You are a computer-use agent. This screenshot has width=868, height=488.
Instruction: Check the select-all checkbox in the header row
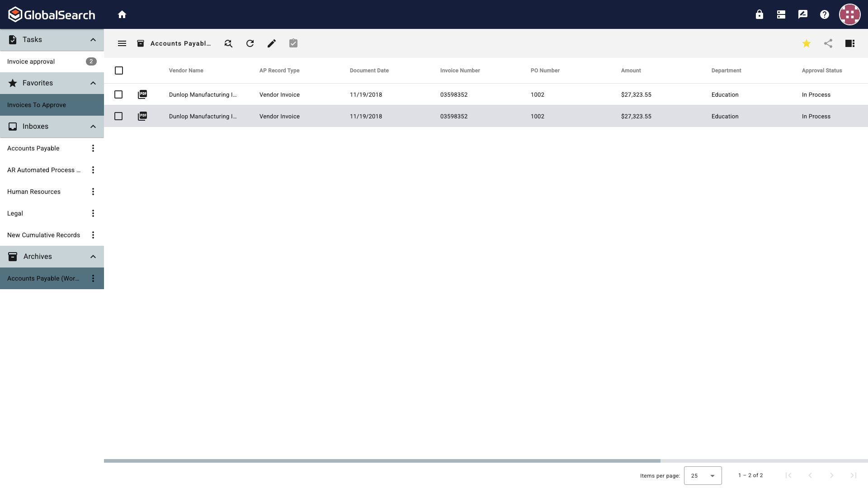point(119,70)
